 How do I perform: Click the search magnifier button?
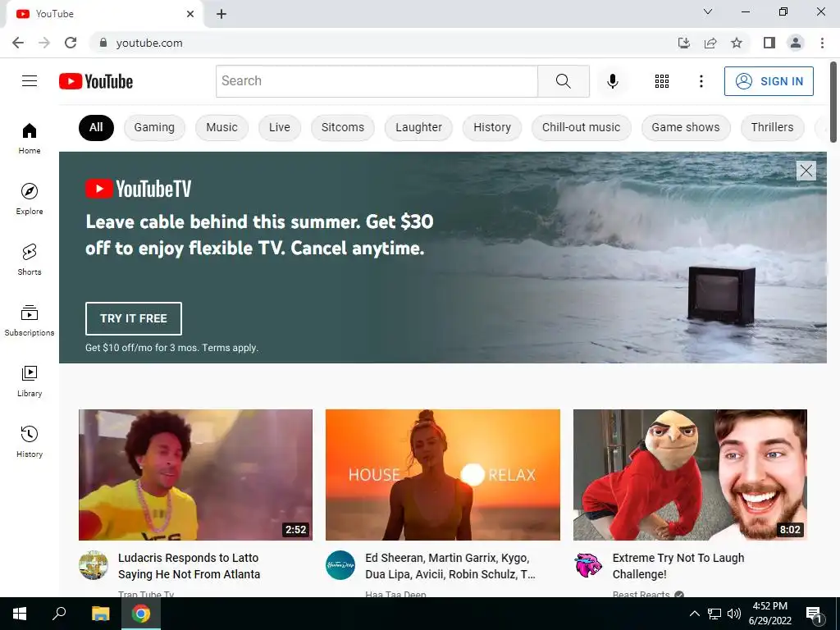pyautogui.click(x=563, y=81)
